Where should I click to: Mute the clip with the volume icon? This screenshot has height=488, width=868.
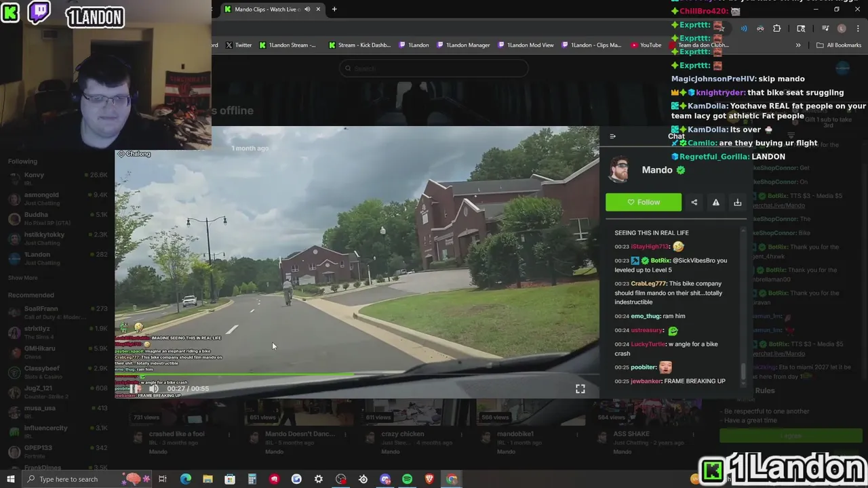point(153,388)
